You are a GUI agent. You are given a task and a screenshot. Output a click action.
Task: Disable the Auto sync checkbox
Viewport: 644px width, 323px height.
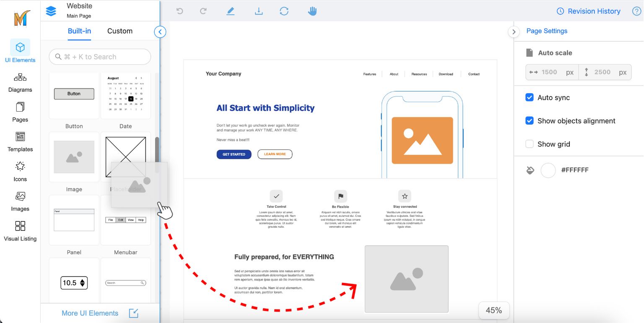tap(530, 97)
